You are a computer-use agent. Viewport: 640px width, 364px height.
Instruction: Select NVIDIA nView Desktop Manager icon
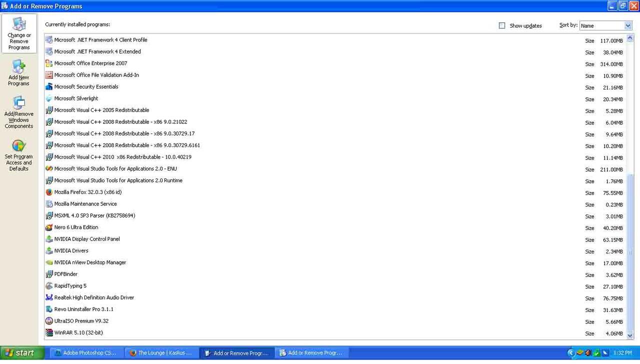pos(49,262)
